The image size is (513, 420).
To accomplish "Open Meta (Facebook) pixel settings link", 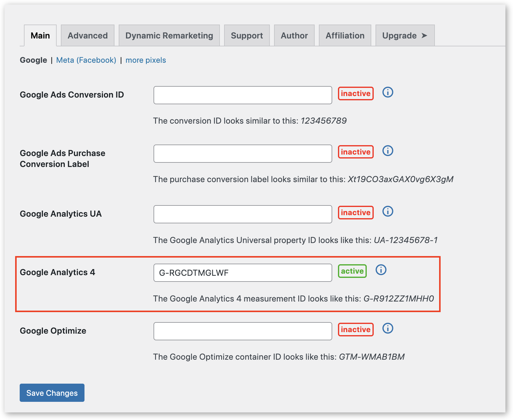I will (86, 60).
